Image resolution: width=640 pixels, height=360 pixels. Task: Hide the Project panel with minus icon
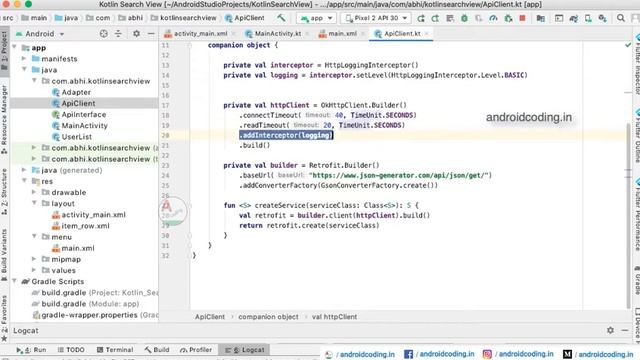[151, 34]
